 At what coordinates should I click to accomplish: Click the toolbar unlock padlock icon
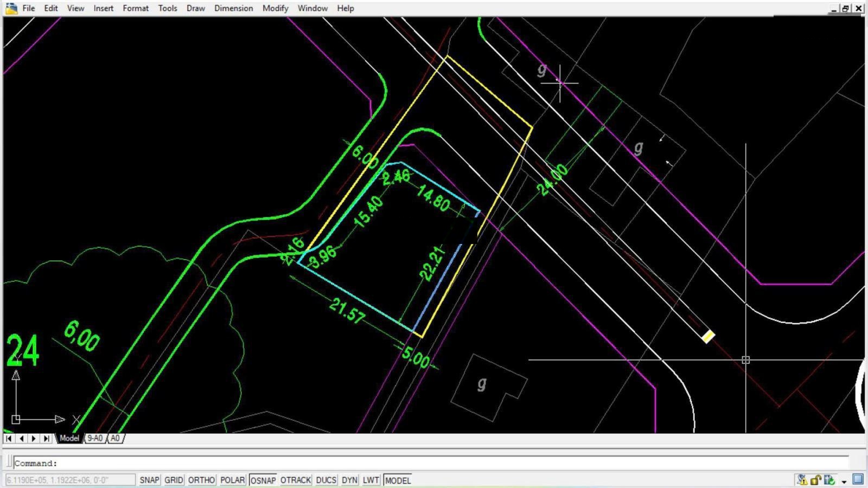815,480
